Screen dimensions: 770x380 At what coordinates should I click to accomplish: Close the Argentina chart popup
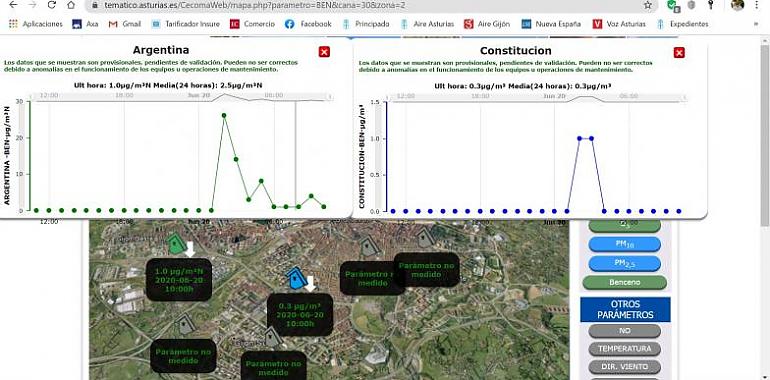[324, 52]
